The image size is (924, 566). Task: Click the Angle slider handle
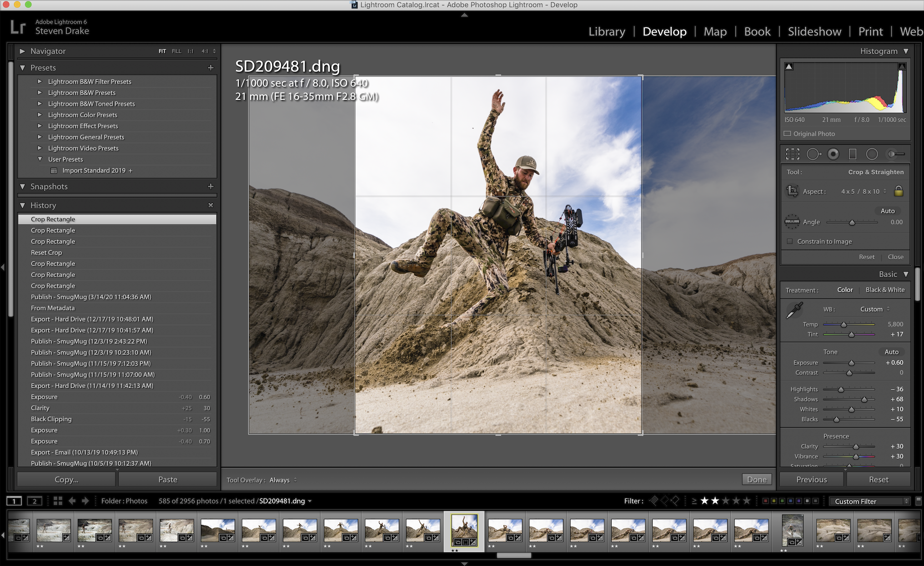[x=852, y=222]
